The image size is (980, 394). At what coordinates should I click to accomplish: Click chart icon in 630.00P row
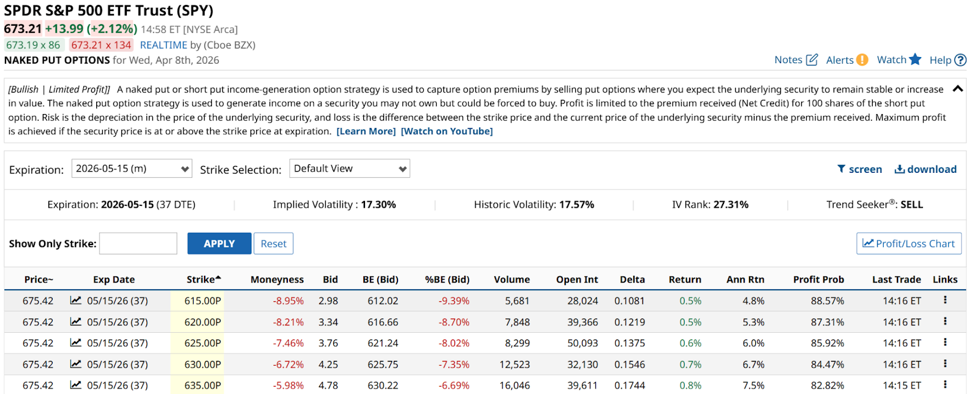(x=76, y=364)
